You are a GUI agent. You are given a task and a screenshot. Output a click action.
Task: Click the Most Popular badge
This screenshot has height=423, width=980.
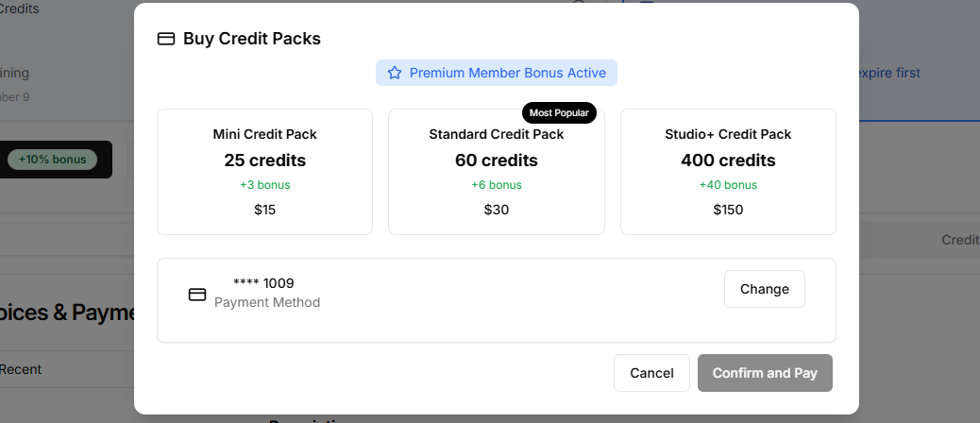point(559,112)
